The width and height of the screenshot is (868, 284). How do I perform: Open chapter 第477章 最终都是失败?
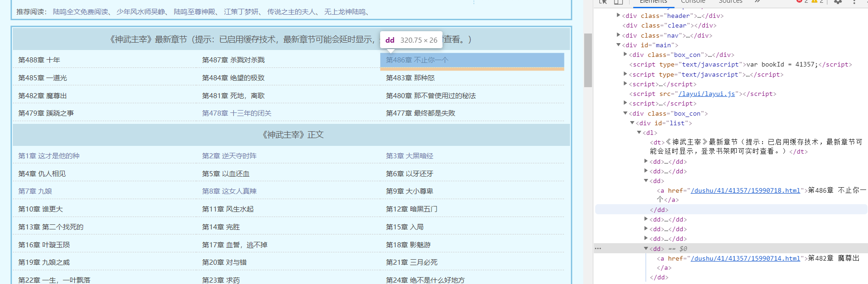click(x=421, y=113)
